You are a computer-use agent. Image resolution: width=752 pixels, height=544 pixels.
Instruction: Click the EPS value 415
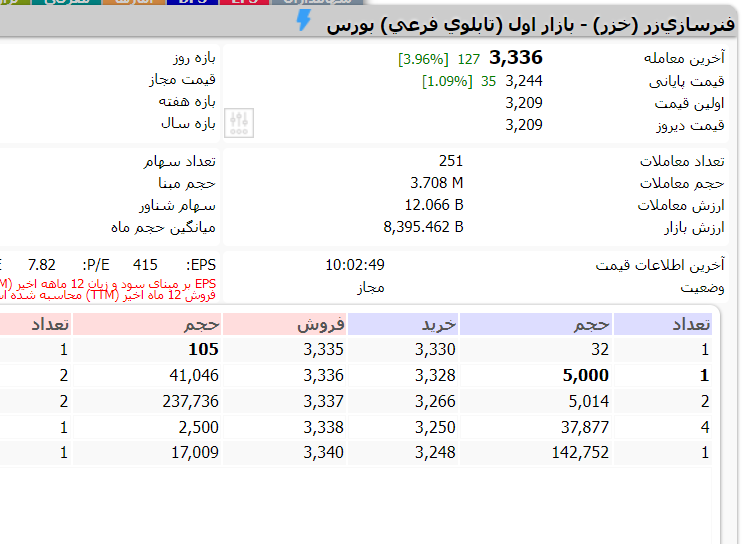click(x=145, y=265)
